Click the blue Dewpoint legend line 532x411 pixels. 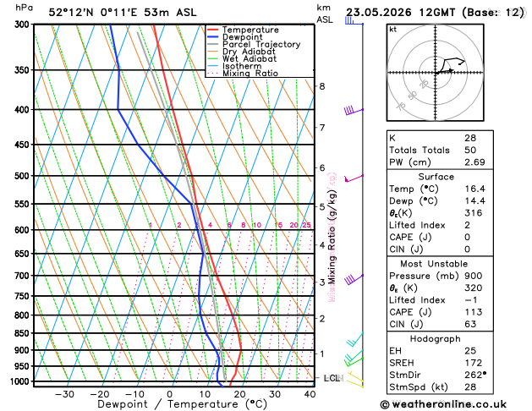coord(213,37)
